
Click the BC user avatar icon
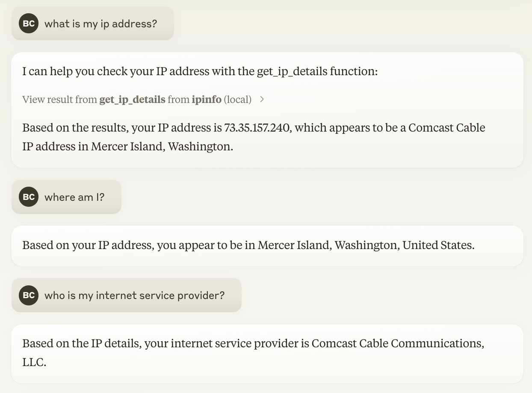pos(28,23)
